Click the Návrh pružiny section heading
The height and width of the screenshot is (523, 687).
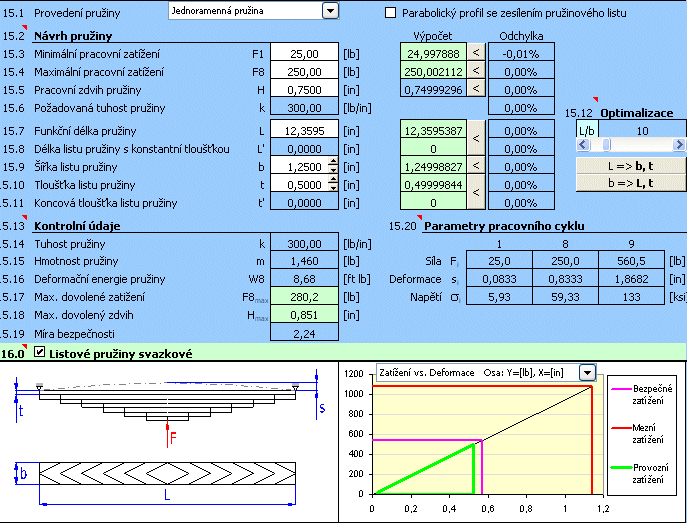click(73, 36)
